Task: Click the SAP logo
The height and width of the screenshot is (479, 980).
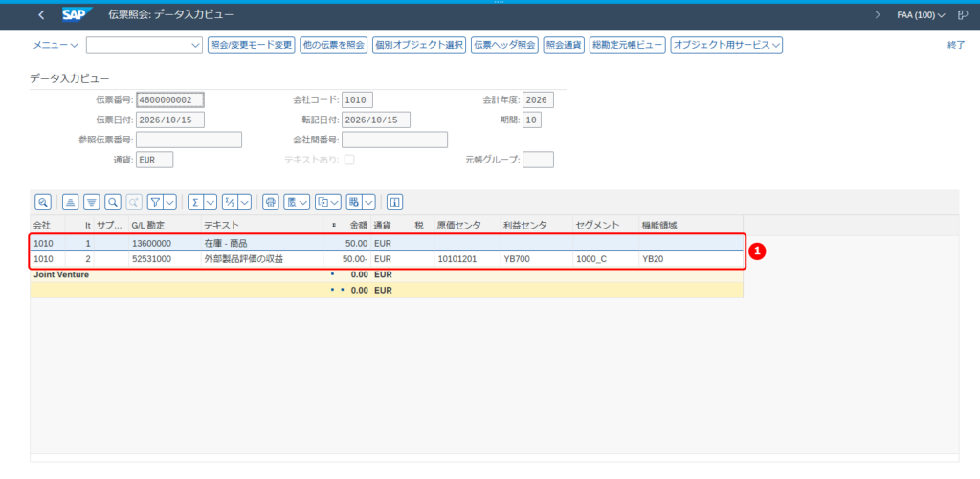Action: pyautogui.click(x=77, y=14)
